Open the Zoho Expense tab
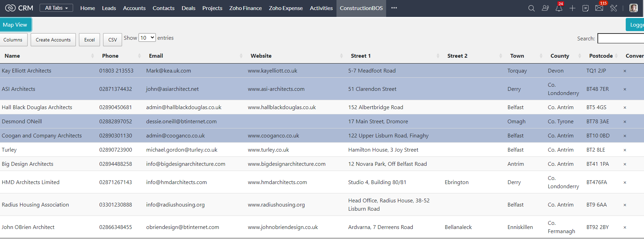The width and height of the screenshot is (644, 239). [286, 8]
